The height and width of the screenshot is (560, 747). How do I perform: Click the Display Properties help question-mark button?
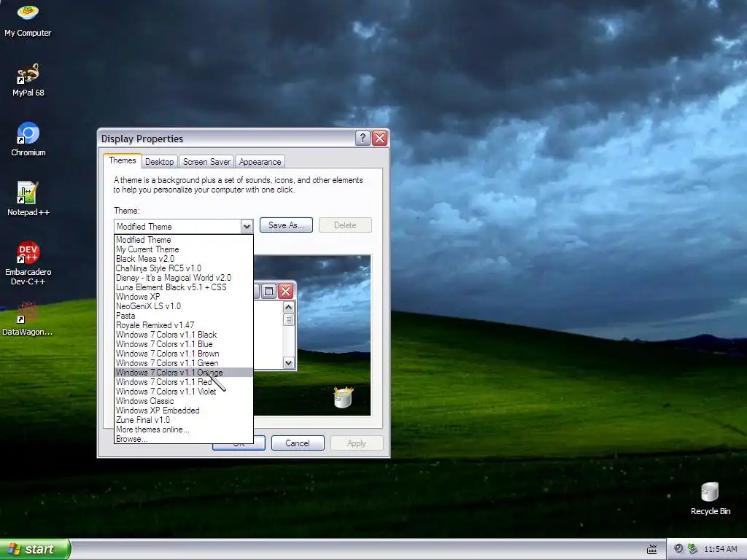pyautogui.click(x=363, y=138)
